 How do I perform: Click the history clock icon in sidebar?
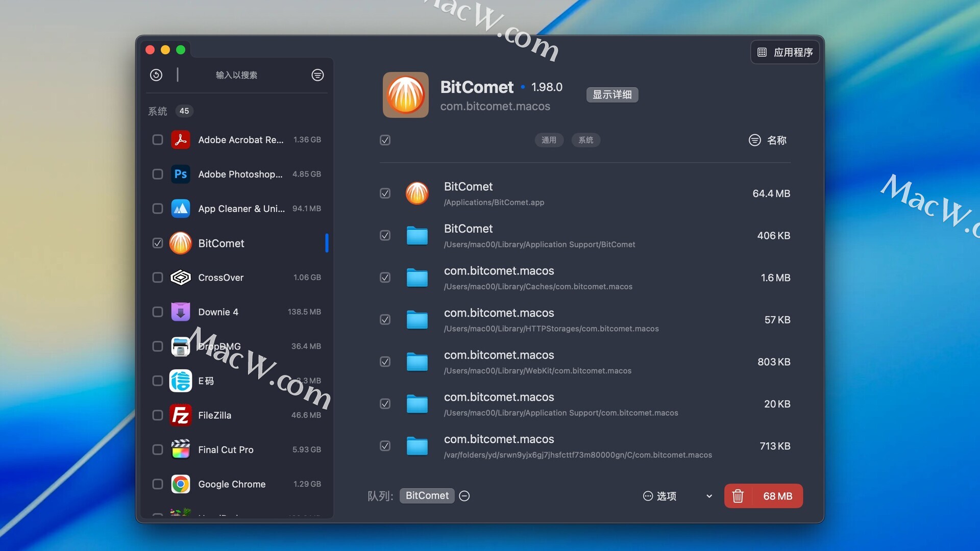156,75
